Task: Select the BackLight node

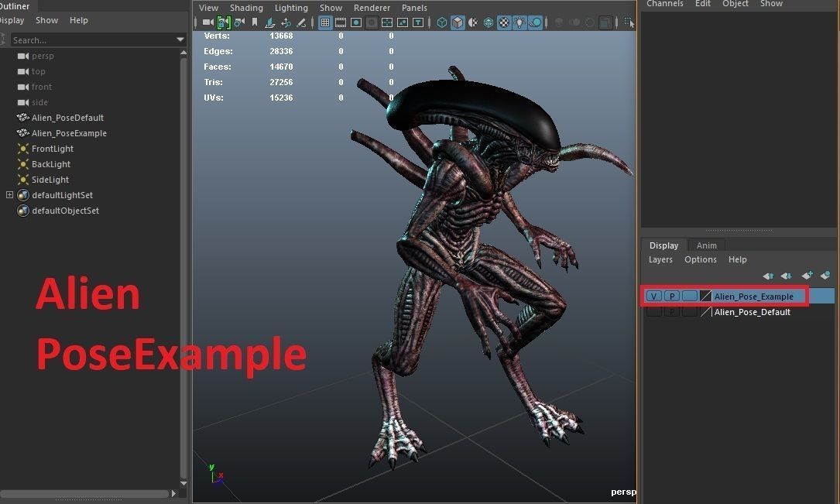Action: (51, 164)
